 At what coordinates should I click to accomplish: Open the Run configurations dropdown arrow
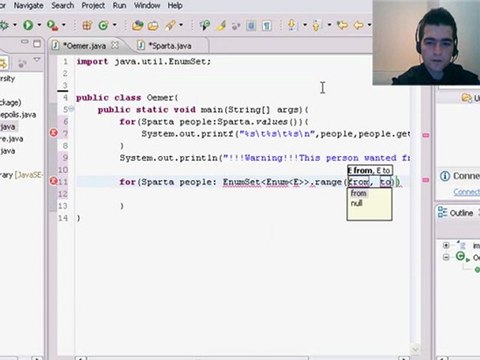point(39,25)
